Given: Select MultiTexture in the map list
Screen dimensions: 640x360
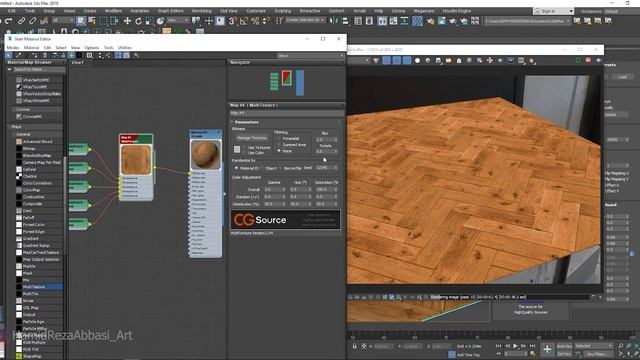Looking at the screenshot, I should pyautogui.click(x=33, y=287).
